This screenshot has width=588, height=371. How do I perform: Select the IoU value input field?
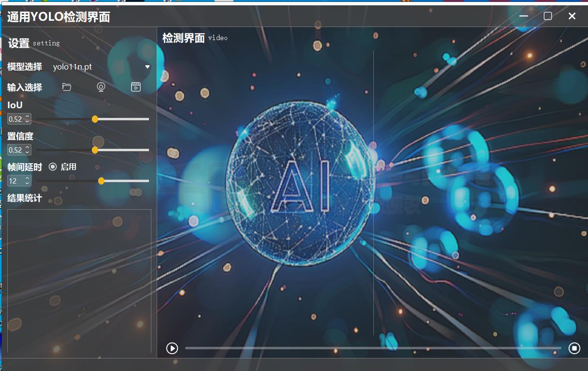tap(15, 119)
